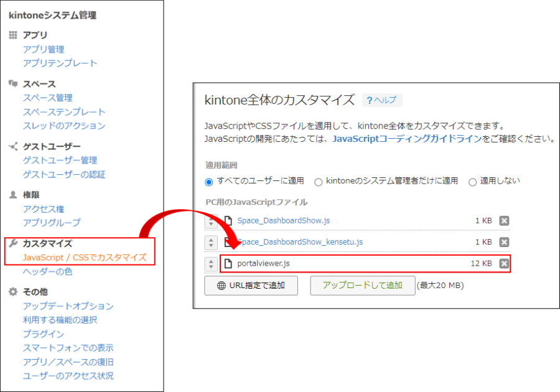This screenshot has height=392, width=560.
Task: Select すべてのユーザーに適用 radio button
Action: click(209, 182)
